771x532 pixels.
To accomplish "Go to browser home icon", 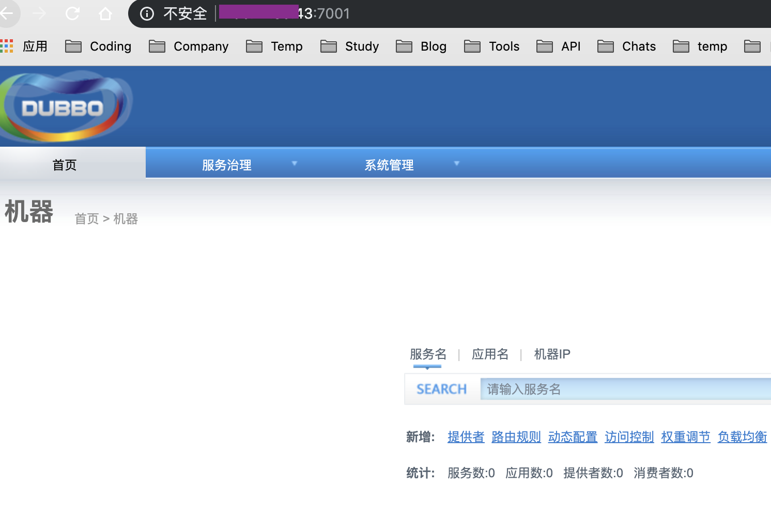I will 105,13.
